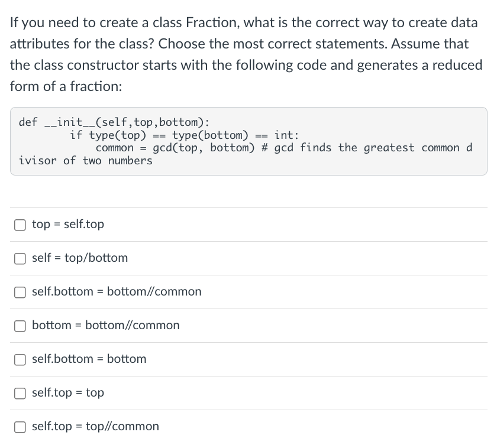Click the 'bottom = bottom//common' row
This screenshot has width=497, height=448.
(x=105, y=326)
